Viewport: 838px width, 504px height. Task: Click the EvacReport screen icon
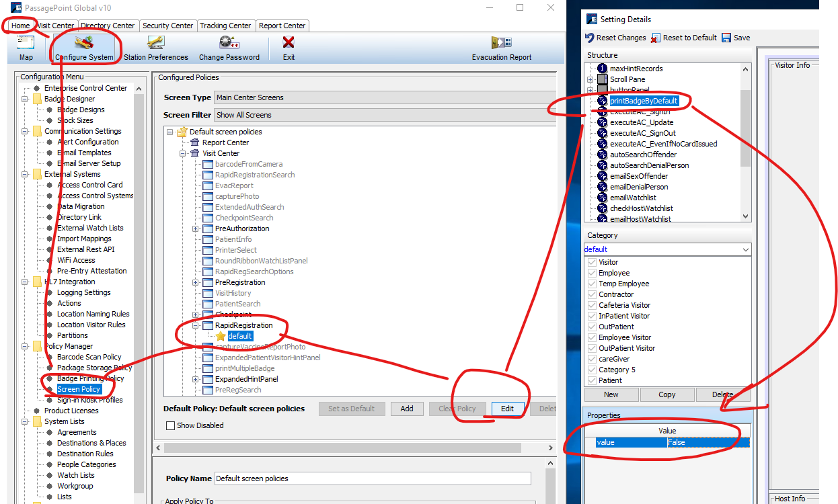(x=208, y=185)
